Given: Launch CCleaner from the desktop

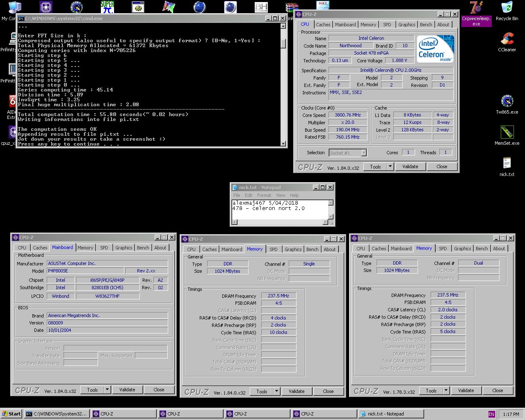Looking at the screenshot, I should click(507, 42).
